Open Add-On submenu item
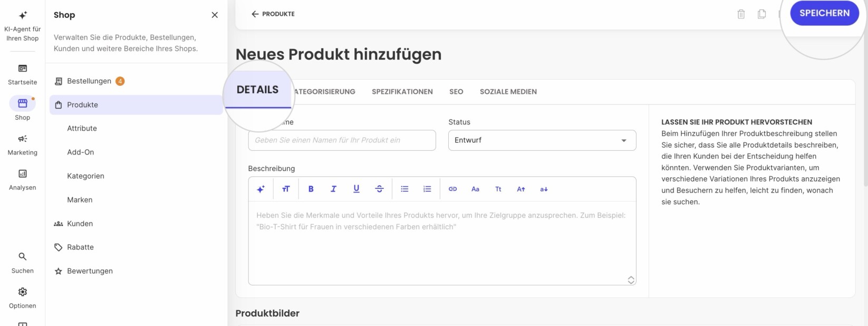The height and width of the screenshot is (326, 868). point(80,152)
